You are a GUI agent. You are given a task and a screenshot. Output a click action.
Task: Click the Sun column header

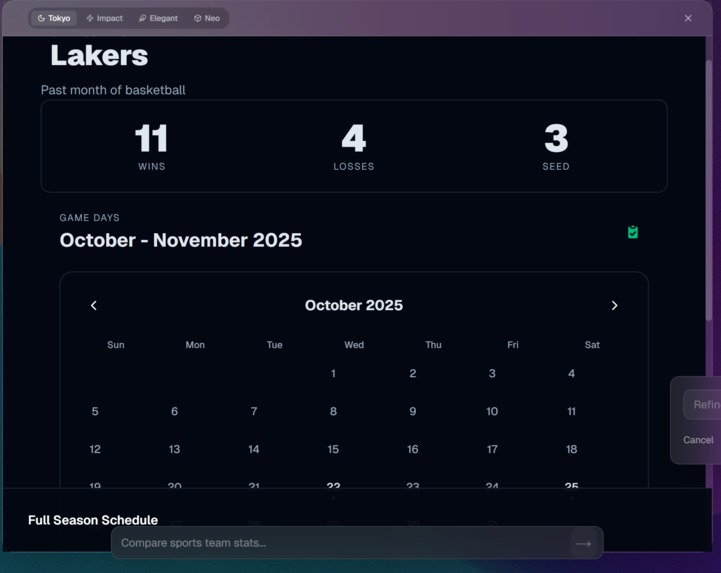[116, 345]
